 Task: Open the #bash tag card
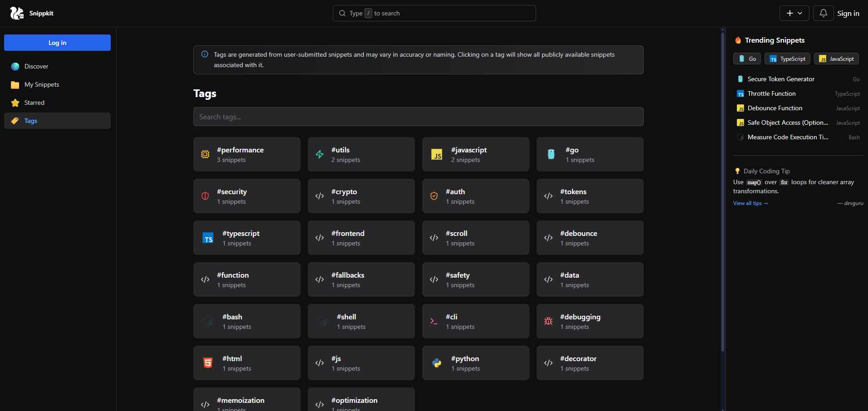[x=247, y=321]
